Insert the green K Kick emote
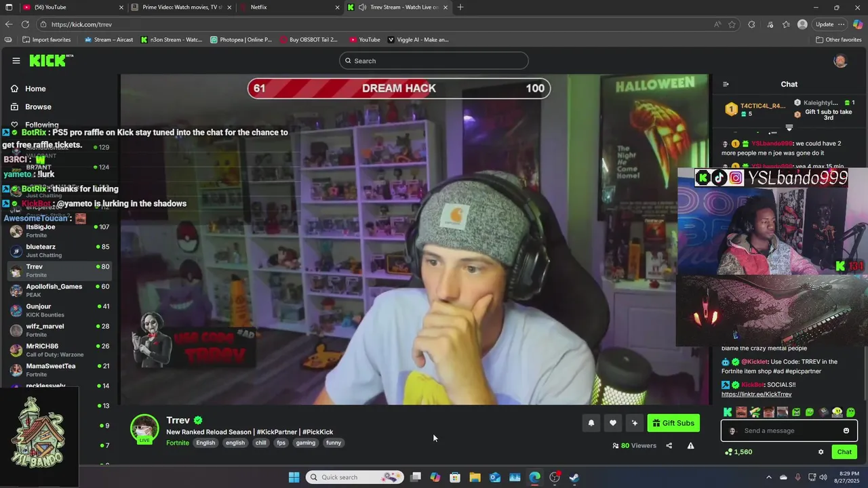The height and width of the screenshot is (488, 868). pos(728,411)
